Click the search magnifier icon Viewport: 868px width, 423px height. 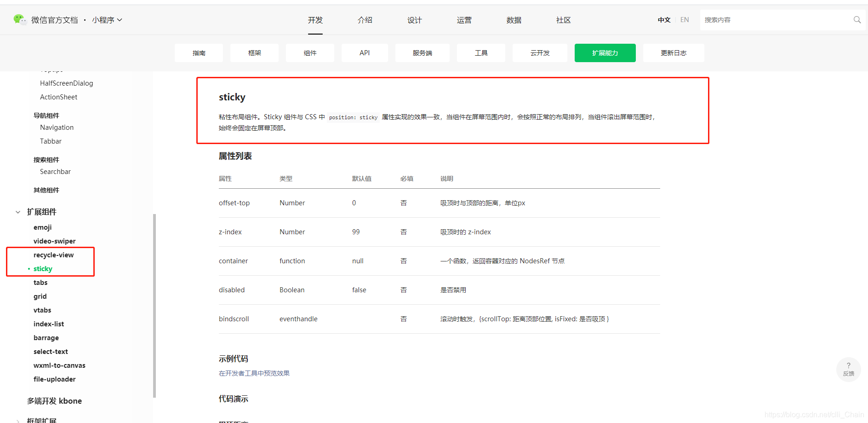(x=857, y=19)
